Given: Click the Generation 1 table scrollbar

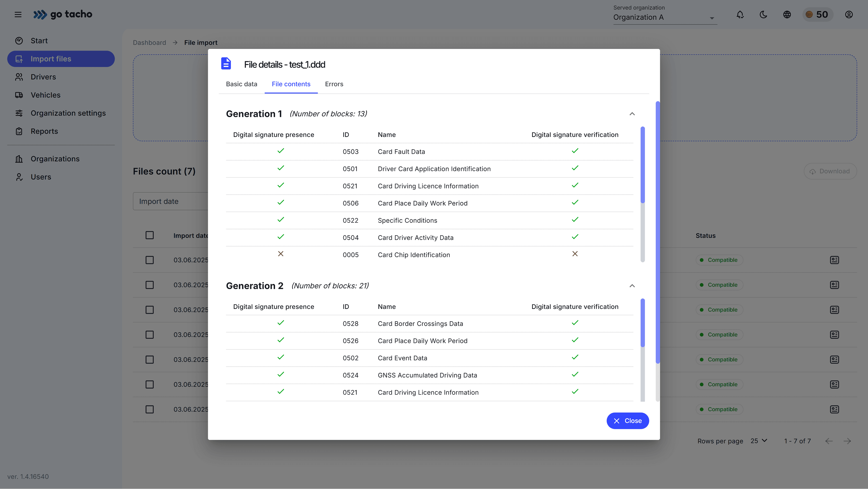Looking at the screenshot, I should 642,165.
